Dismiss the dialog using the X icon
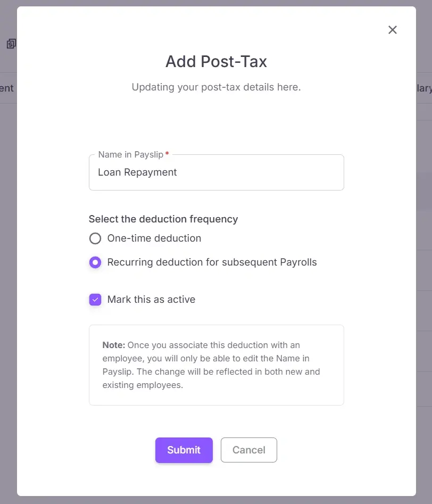This screenshot has width=432, height=504. [x=393, y=30]
